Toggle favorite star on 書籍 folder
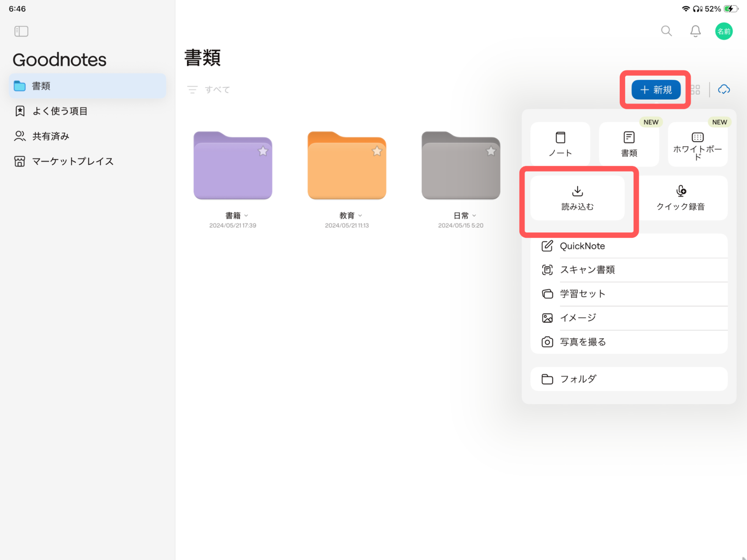The height and width of the screenshot is (560, 747). (x=263, y=151)
